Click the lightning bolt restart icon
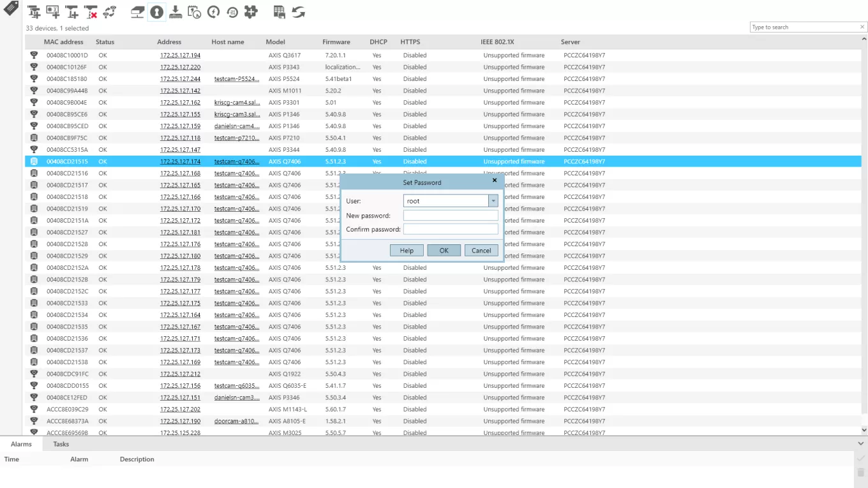Image resolution: width=868 pixels, height=488 pixels. point(214,12)
